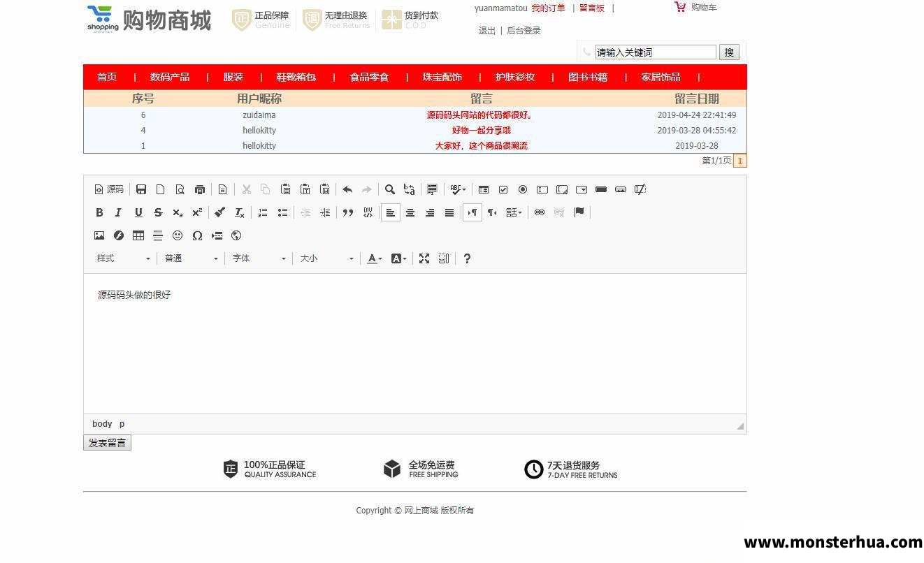
Task: Click Paste from Word icon
Action: point(324,189)
